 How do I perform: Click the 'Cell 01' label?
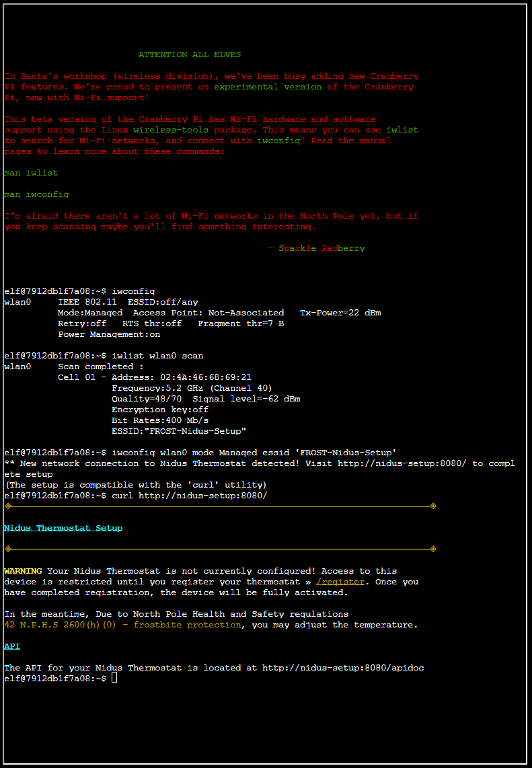click(x=77, y=378)
